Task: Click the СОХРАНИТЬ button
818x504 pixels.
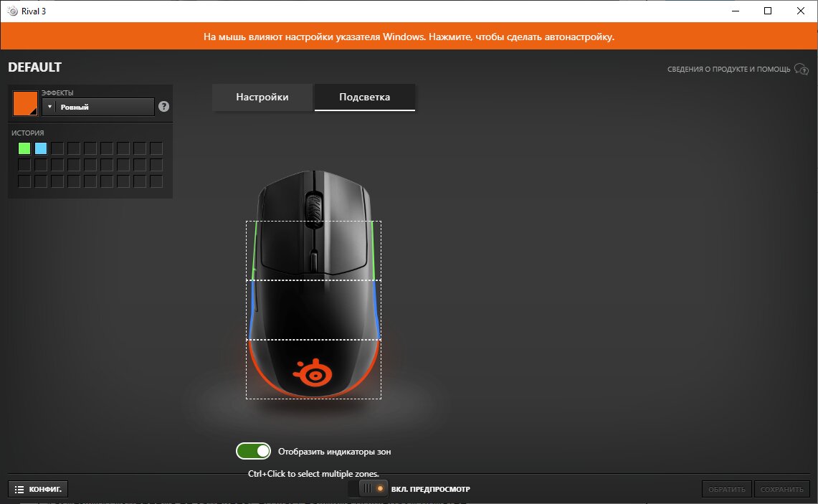Action: coord(781,490)
